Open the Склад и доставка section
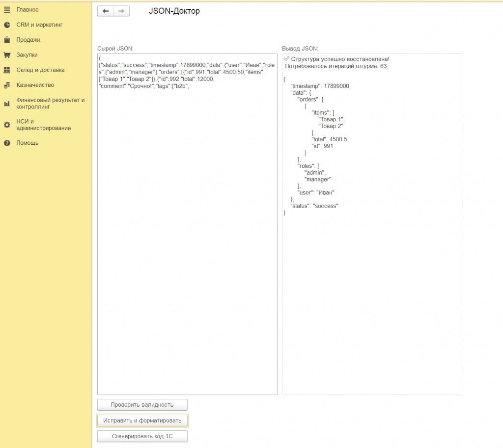Image resolution: width=503 pixels, height=448 pixels. pyautogui.click(x=40, y=70)
